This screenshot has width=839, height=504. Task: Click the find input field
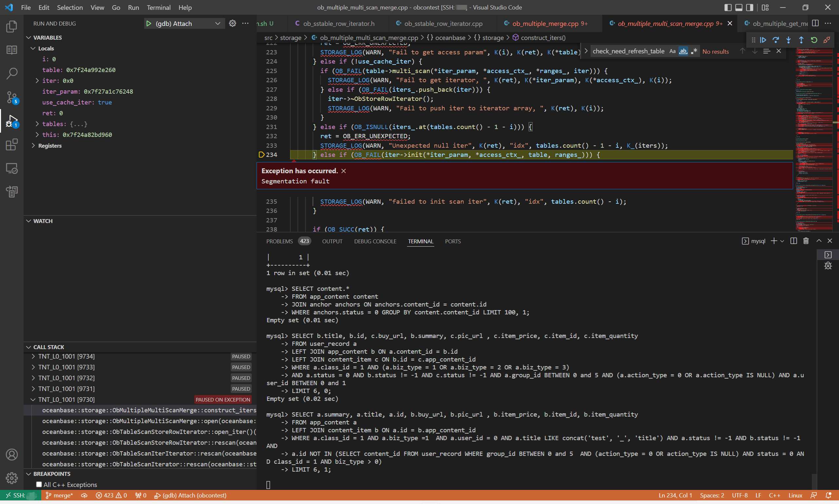coord(628,51)
